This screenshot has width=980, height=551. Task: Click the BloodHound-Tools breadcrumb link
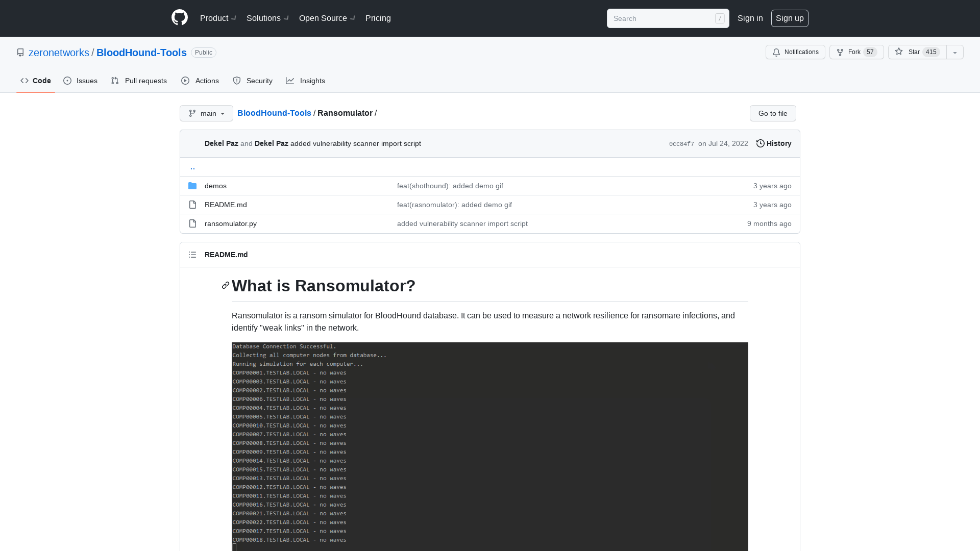[274, 113]
